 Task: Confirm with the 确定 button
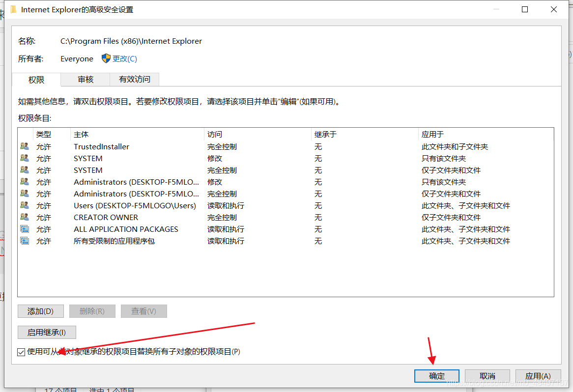pos(437,376)
